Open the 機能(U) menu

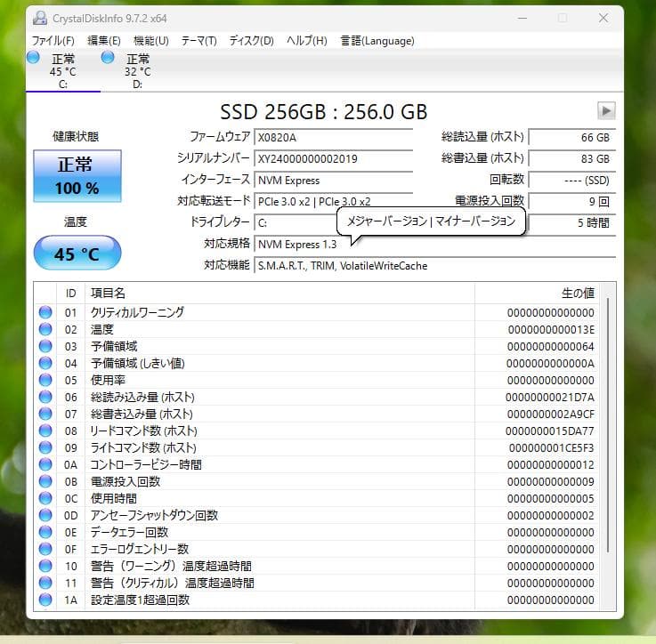pyautogui.click(x=151, y=41)
